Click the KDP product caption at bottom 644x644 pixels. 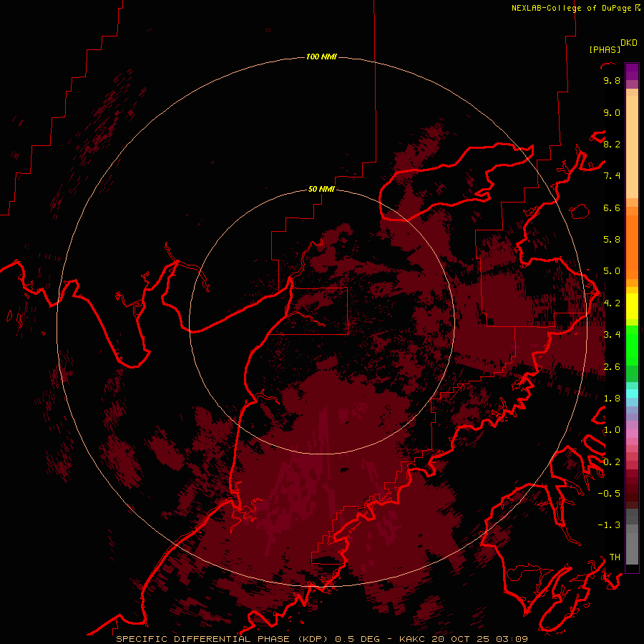pyautogui.click(x=322, y=639)
